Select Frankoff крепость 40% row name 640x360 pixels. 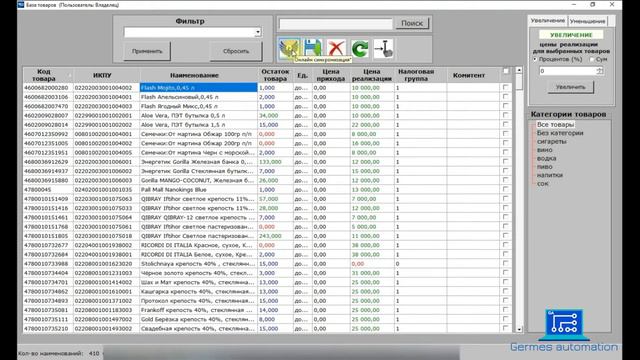[x=198, y=310]
